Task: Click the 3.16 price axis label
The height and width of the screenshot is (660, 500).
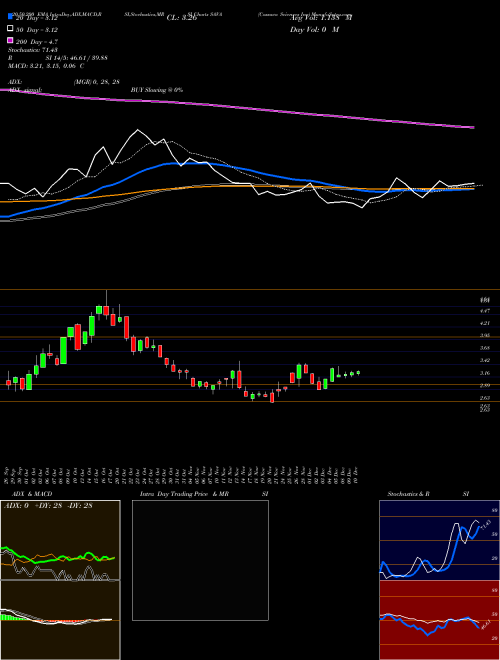Action: pos(485,373)
